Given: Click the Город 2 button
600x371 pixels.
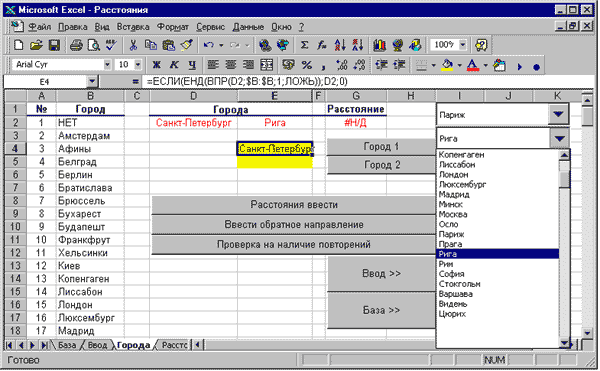Looking at the screenshot, I should 381,165.
